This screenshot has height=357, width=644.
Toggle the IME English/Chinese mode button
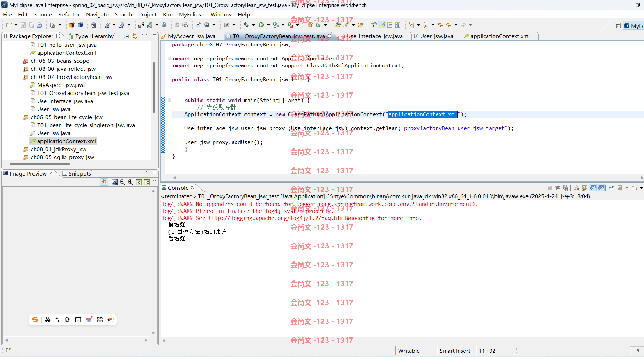coord(48,320)
